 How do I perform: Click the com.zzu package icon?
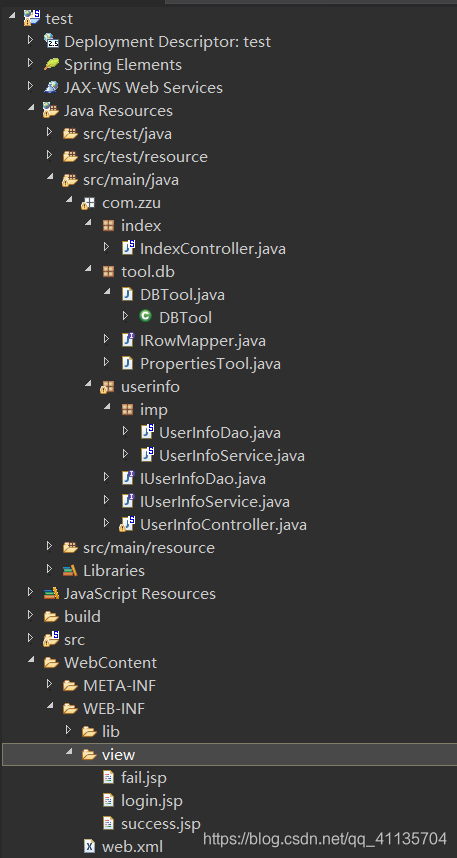(89, 203)
